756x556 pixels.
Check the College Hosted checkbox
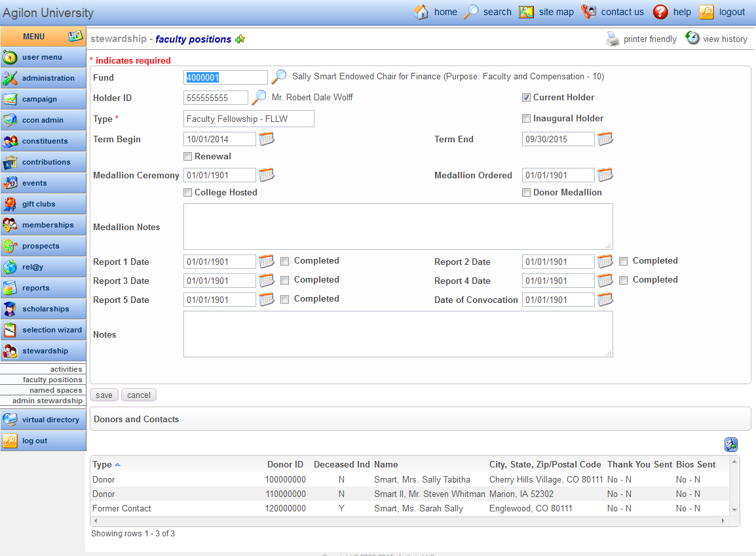[187, 193]
